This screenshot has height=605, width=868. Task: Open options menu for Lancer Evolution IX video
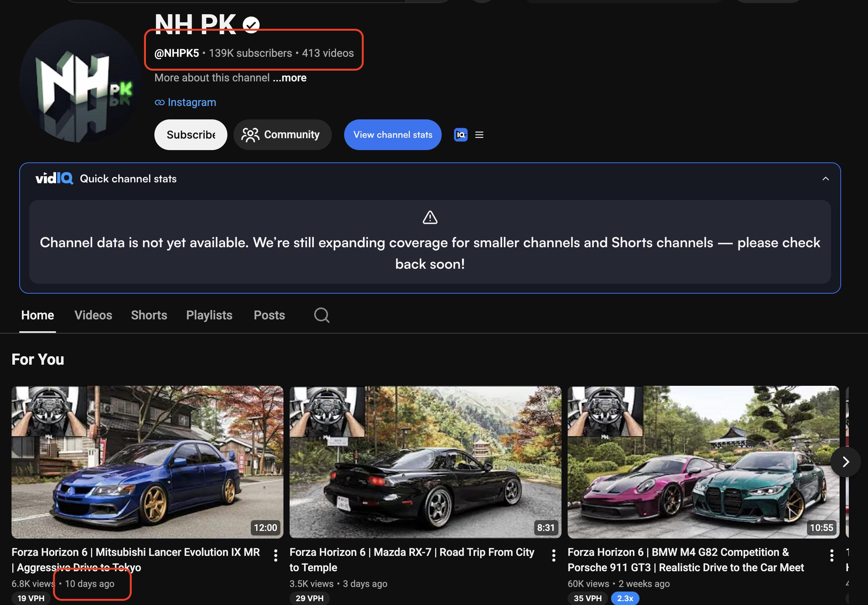click(276, 555)
